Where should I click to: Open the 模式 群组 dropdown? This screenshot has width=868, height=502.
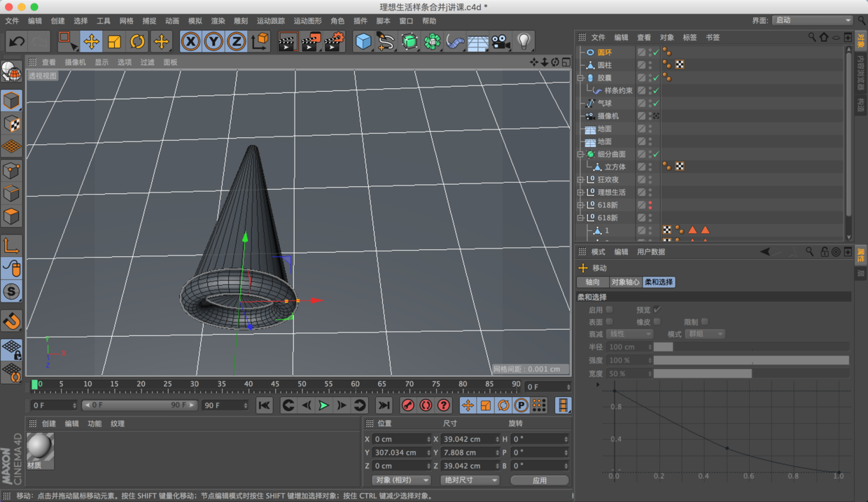pos(705,334)
